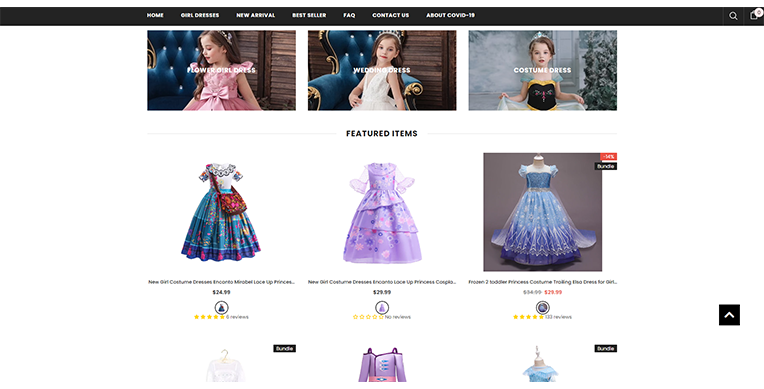The width and height of the screenshot is (764, 389).
Task: Open the white dress product in bottom row
Action: click(224, 365)
